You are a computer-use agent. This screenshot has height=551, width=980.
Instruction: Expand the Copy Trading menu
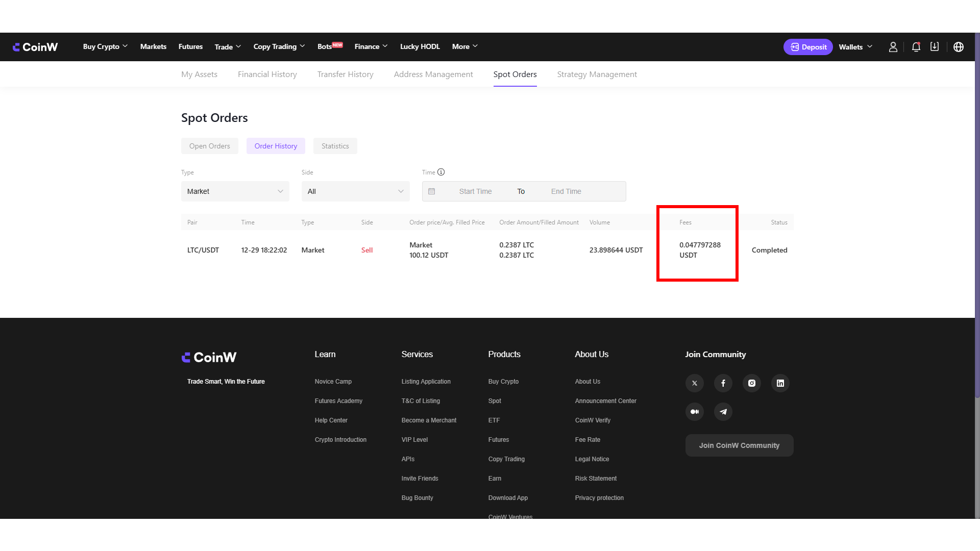click(279, 46)
